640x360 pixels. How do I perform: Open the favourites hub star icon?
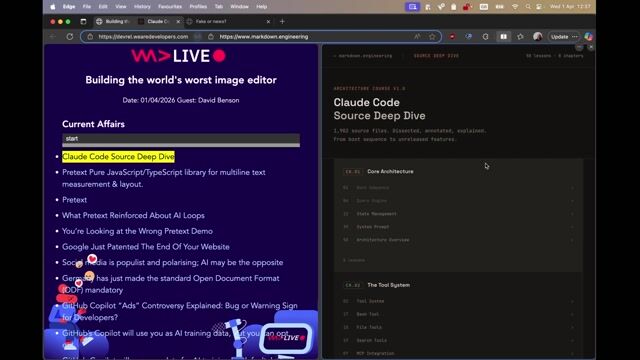coord(520,37)
